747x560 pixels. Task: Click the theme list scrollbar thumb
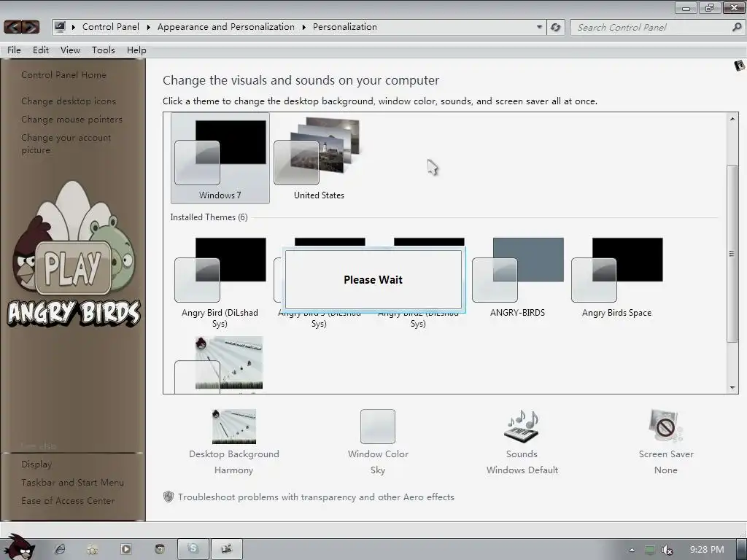(x=732, y=253)
